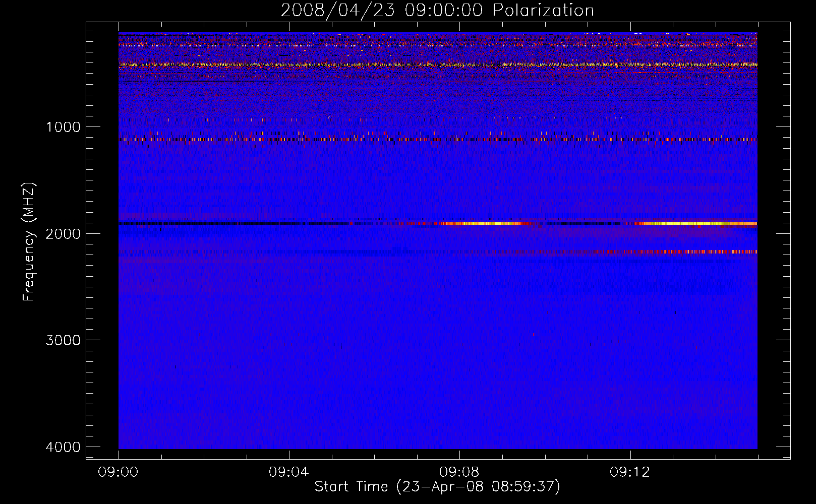The height and width of the screenshot is (504, 816).
Task: Click the "Start Time (23-Apr-08 08:59:37)" label
Action: (x=437, y=487)
